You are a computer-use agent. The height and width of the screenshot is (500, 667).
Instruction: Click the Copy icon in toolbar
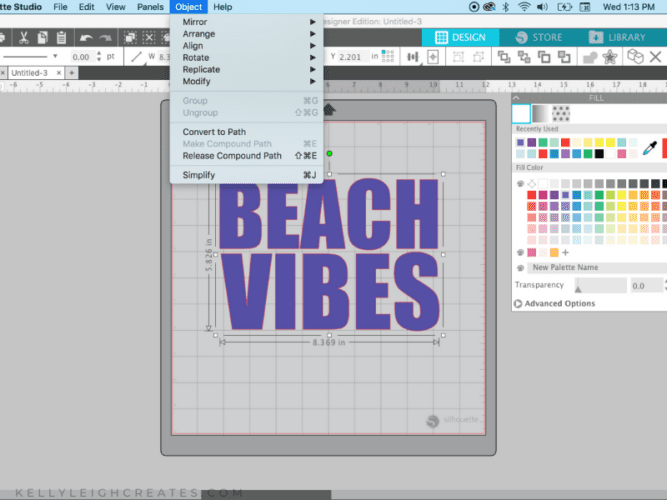coord(42,38)
